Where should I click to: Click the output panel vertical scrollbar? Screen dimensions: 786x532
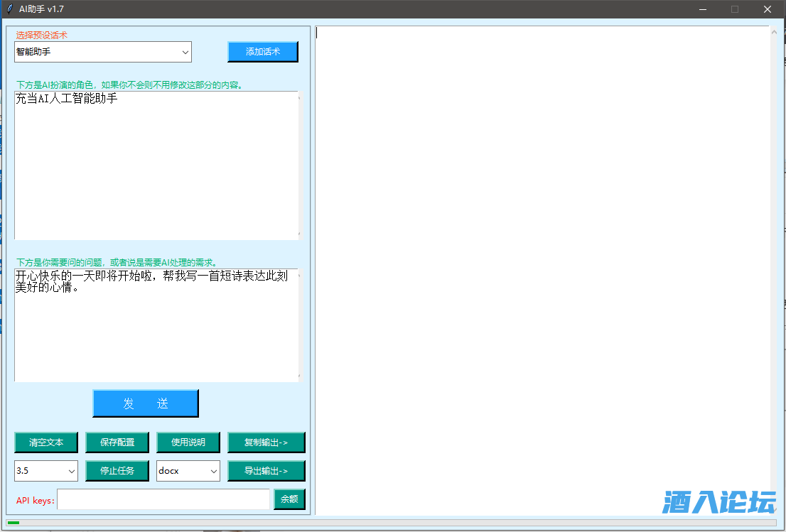pyautogui.click(x=774, y=270)
